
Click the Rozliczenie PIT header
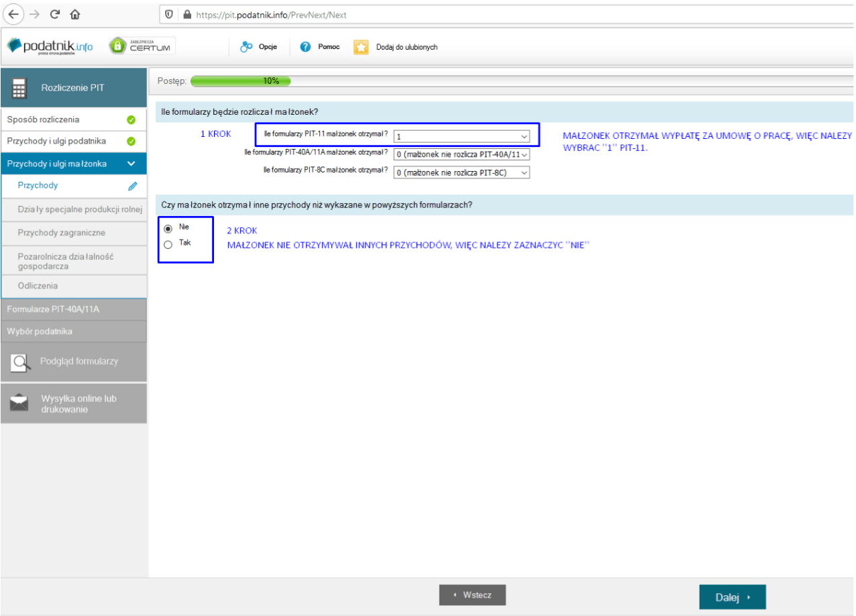click(74, 88)
